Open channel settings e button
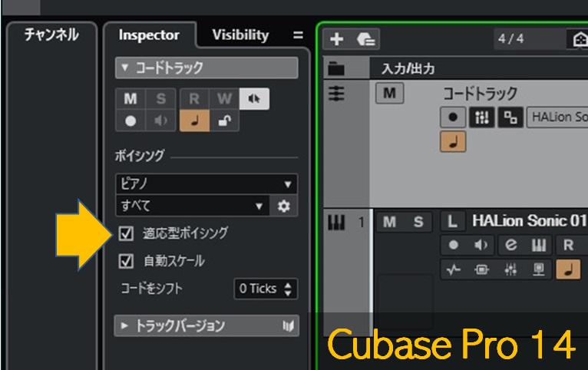Screen dimensions: 588x370 click(510, 245)
